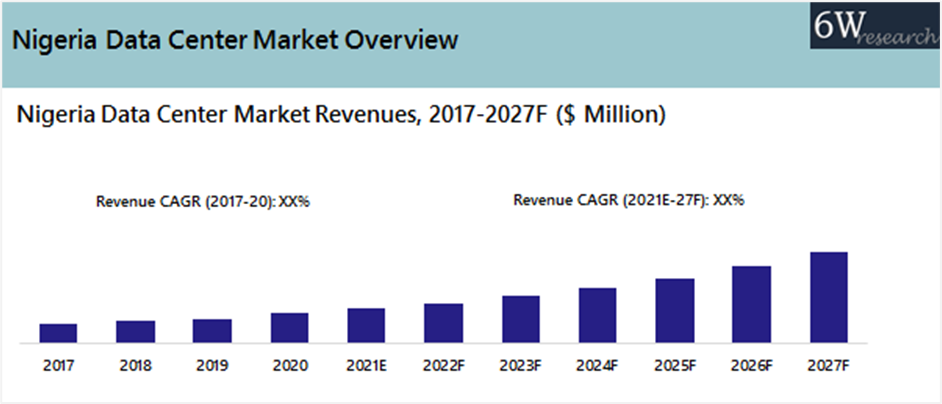Click the chart title about Market Revenues
Viewport: 942px width, 404px height.
341,116
